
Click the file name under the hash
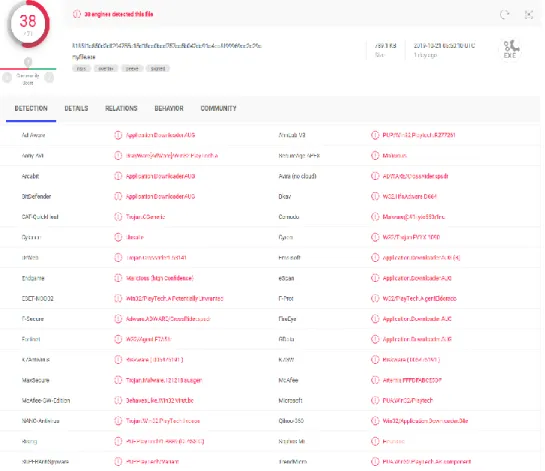pyautogui.click(x=84, y=57)
